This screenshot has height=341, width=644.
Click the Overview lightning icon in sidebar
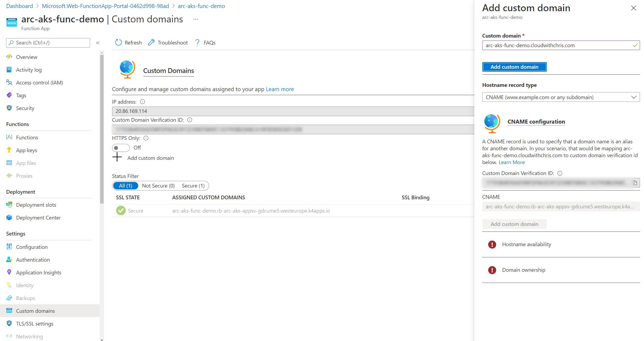9,57
